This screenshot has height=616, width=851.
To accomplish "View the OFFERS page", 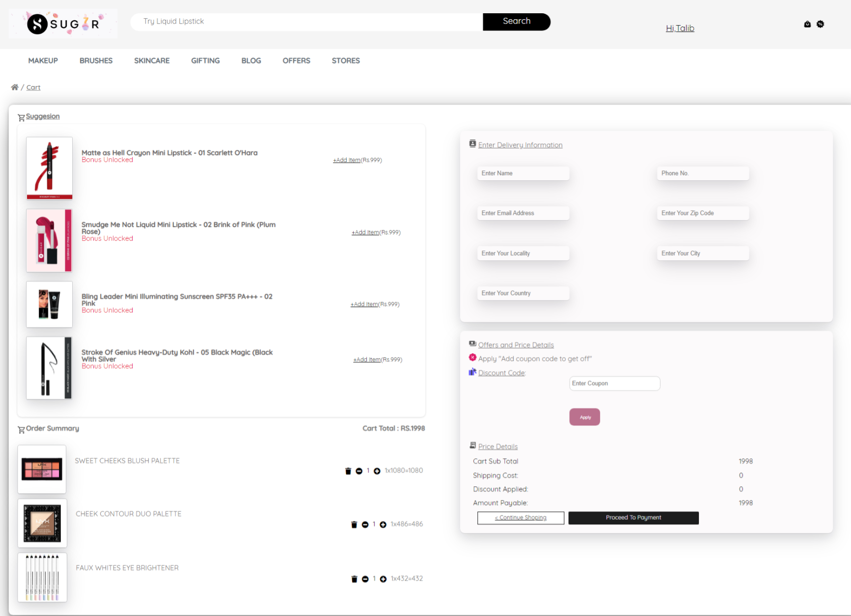I will point(296,60).
